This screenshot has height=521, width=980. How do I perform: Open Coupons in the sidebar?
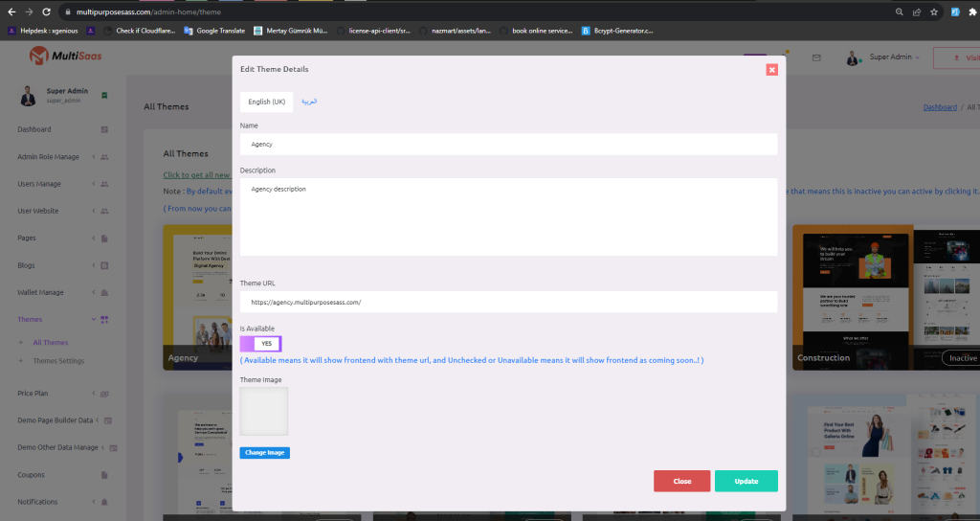click(32, 475)
